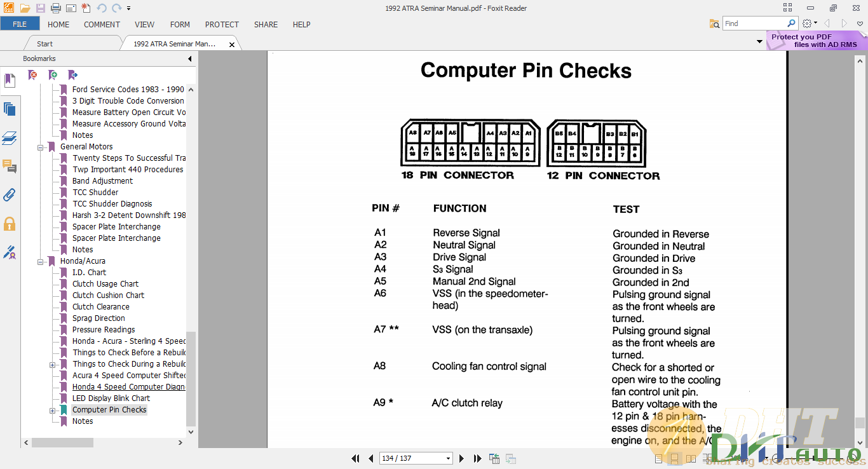Click the Save diskette icon
Screen dimensions: 868x469
tap(41, 8)
